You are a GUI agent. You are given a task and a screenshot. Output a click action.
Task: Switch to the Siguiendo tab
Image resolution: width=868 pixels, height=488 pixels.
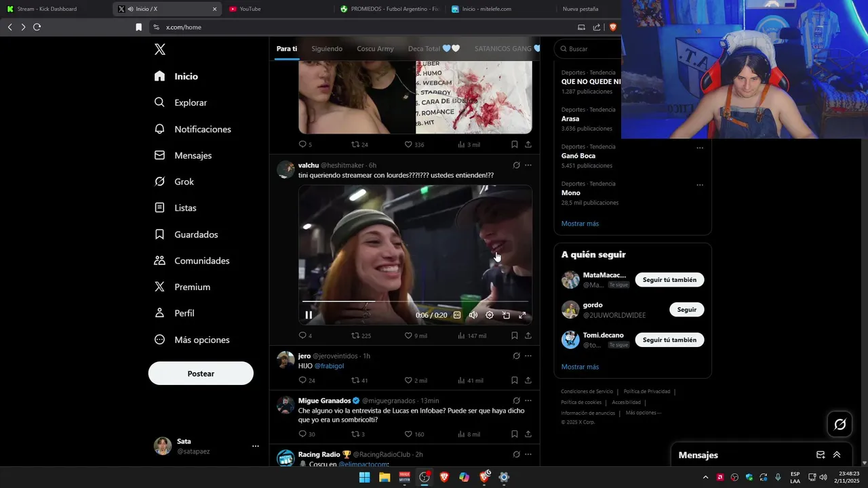click(x=327, y=49)
